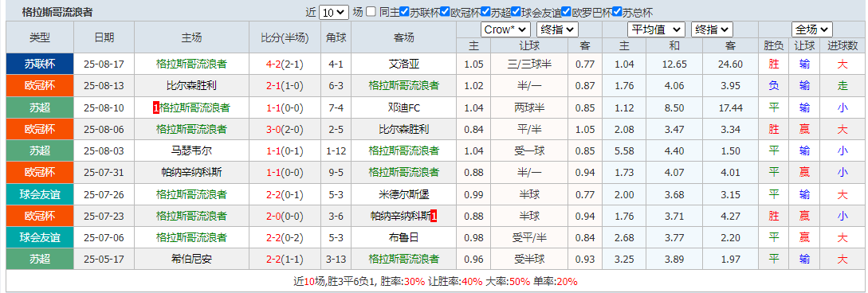Open the 4-2(2-1) score link
The width and height of the screenshot is (868, 293).
(285, 64)
